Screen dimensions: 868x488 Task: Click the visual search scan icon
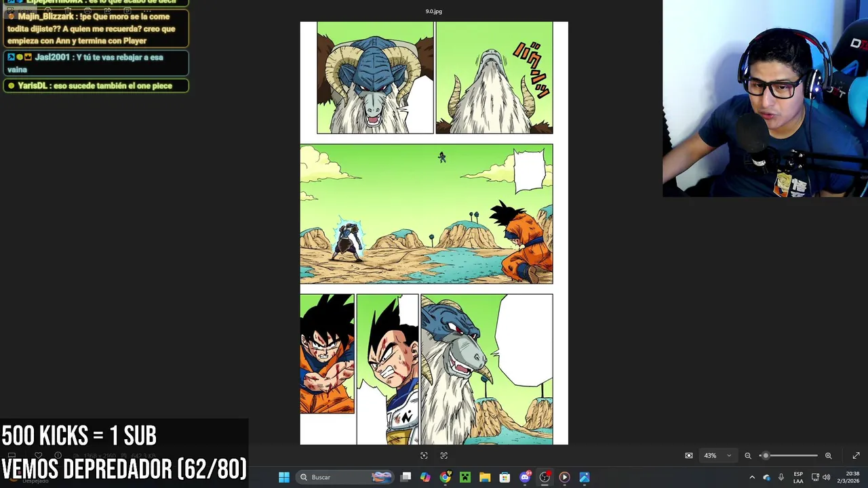click(x=424, y=455)
